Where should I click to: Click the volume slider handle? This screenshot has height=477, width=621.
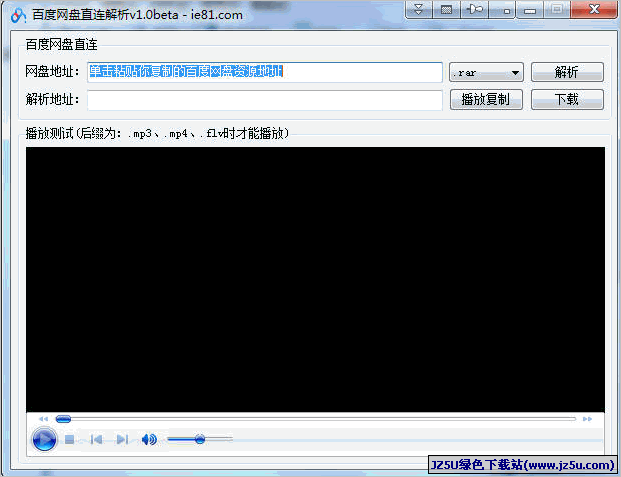[x=200, y=439]
